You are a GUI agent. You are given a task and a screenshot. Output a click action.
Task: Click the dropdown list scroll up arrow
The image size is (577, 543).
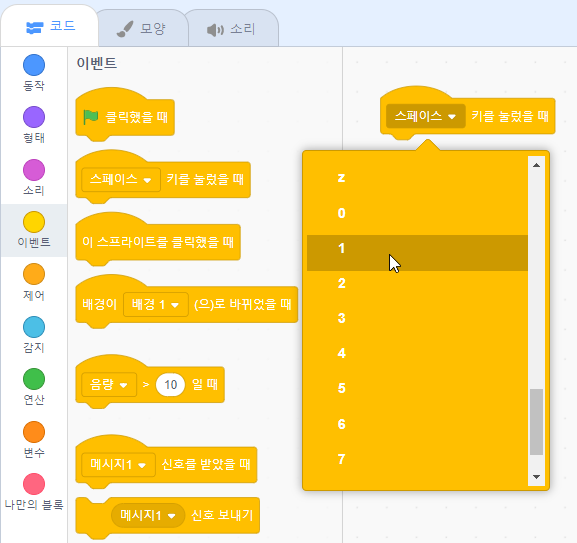tap(537, 165)
